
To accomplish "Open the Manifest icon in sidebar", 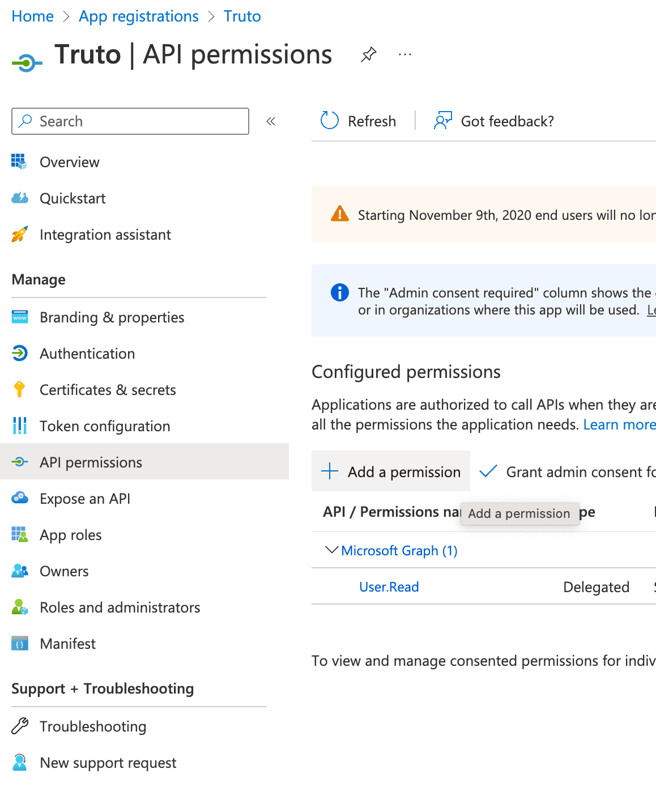I will tap(19, 643).
